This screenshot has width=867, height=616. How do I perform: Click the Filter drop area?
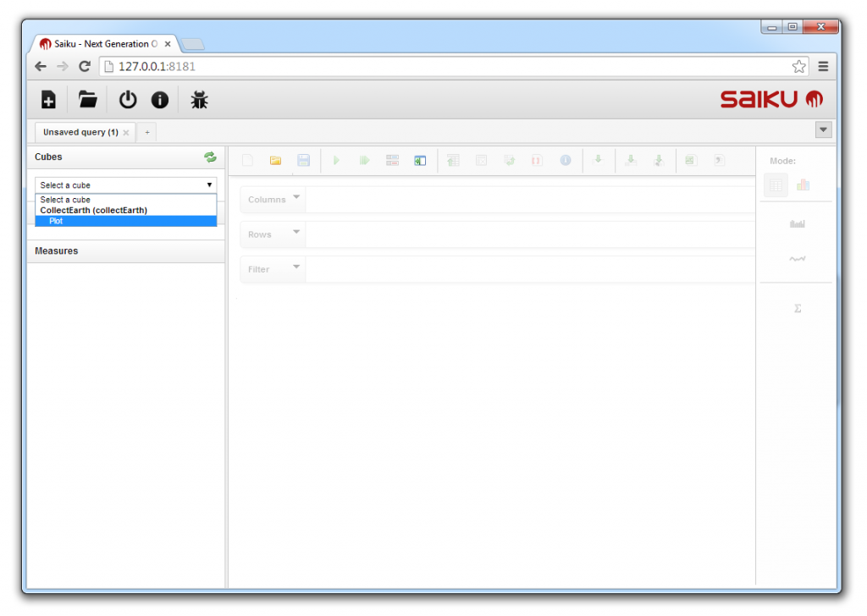click(x=530, y=269)
